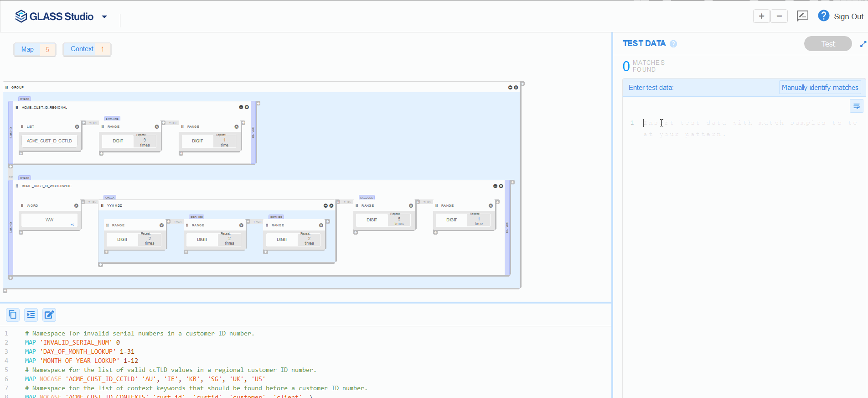Toggle the NC flag in the WW word field
Screen dimensions: 868x398
click(x=72, y=225)
